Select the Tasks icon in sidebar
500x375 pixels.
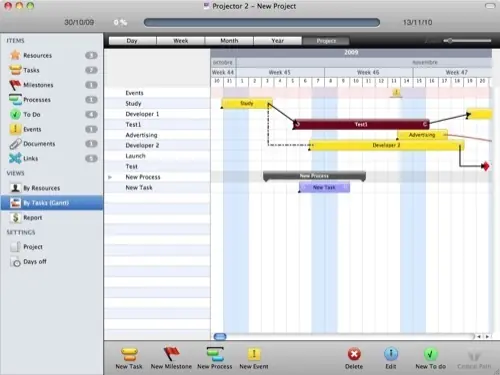pyautogui.click(x=15, y=70)
